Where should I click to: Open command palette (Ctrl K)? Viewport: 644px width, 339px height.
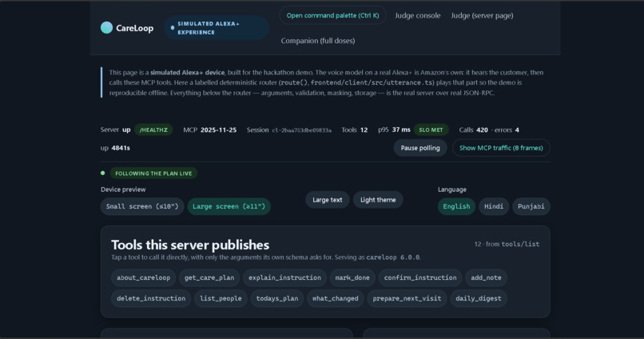[x=332, y=15]
